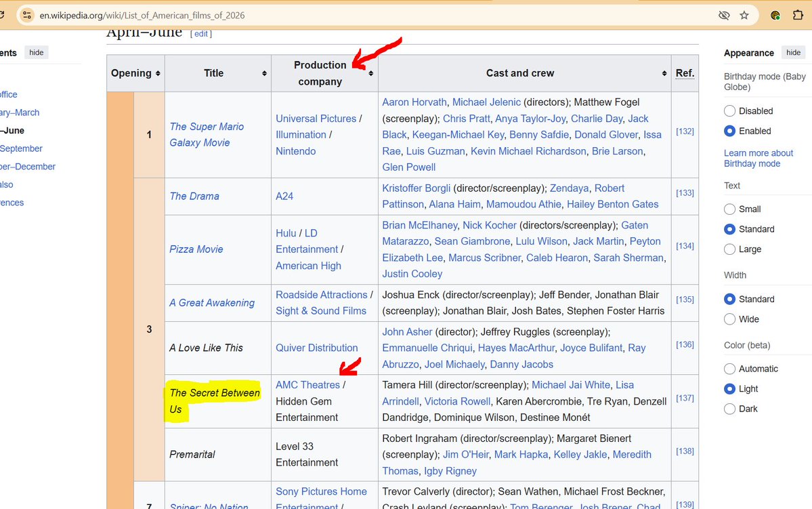Hide the Appearance panel

[793, 52]
